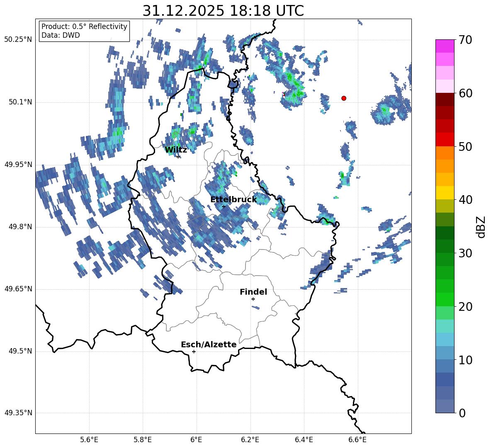Click the magenta top swatch of the colorbar
Image resolution: width=491 pixels, height=448 pixels.
pyautogui.click(x=445, y=46)
